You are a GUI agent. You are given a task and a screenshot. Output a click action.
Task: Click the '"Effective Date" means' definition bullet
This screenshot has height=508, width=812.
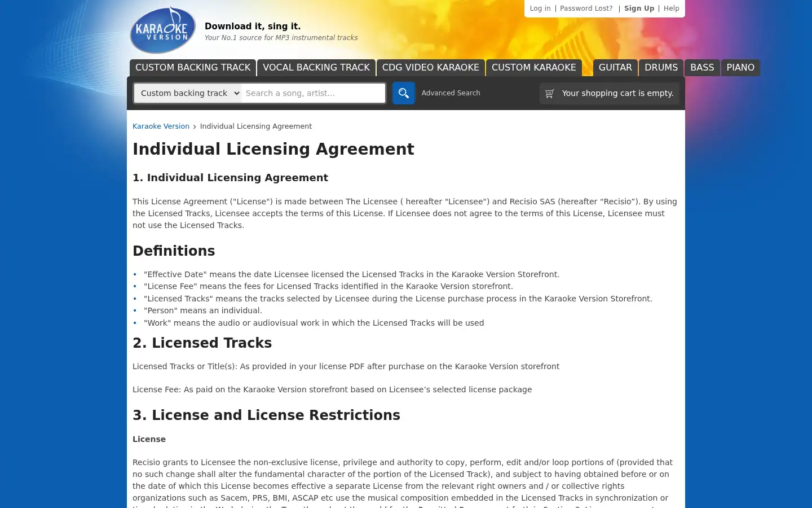pyautogui.click(x=351, y=274)
